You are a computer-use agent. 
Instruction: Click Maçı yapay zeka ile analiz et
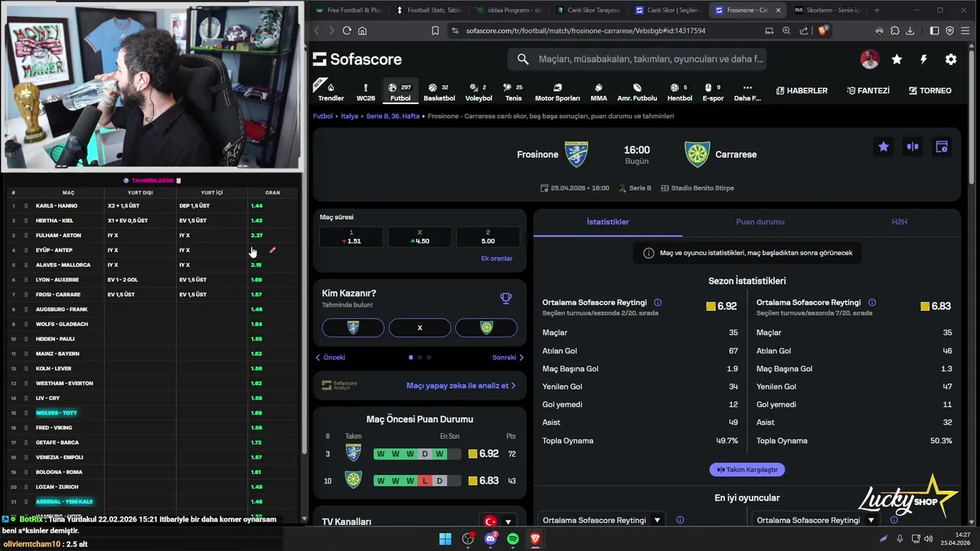point(461,386)
